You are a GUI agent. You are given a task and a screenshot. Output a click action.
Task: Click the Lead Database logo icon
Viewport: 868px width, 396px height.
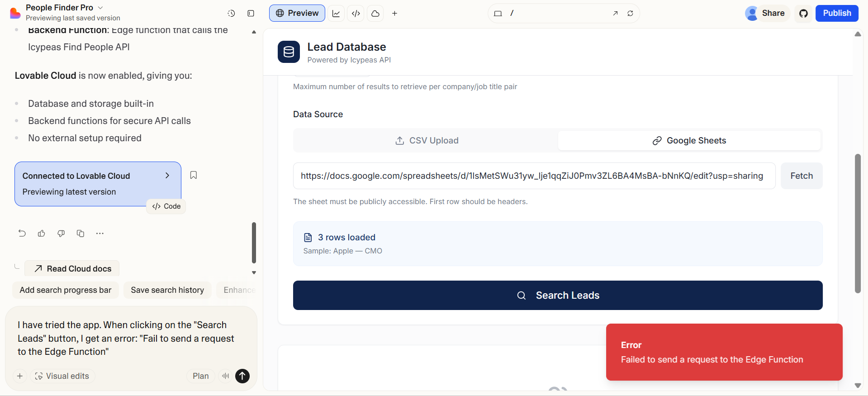(289, 52)
